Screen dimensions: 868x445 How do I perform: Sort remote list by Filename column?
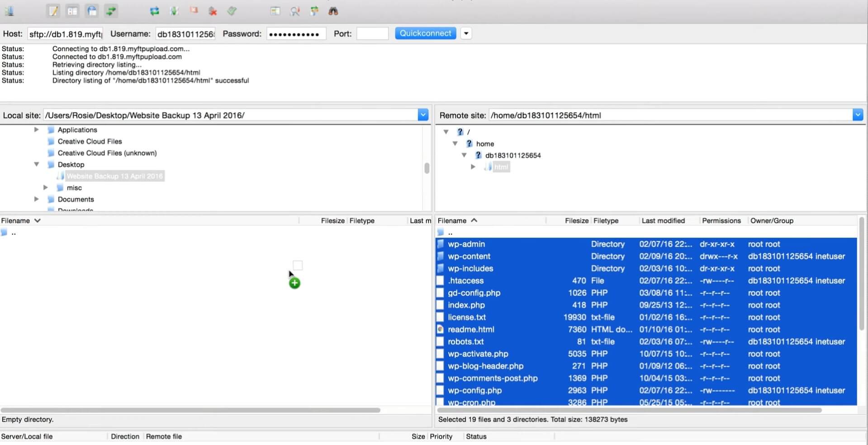pos(491,220)
